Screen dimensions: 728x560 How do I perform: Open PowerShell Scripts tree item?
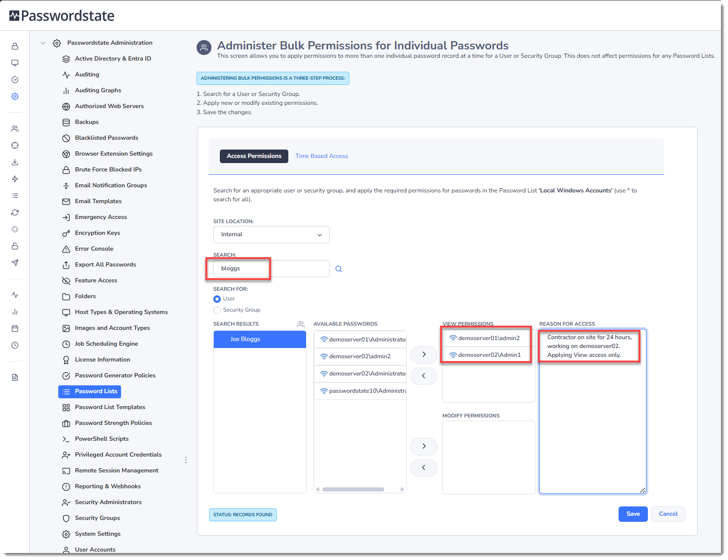pyautogui.click(x=102, y=439)
